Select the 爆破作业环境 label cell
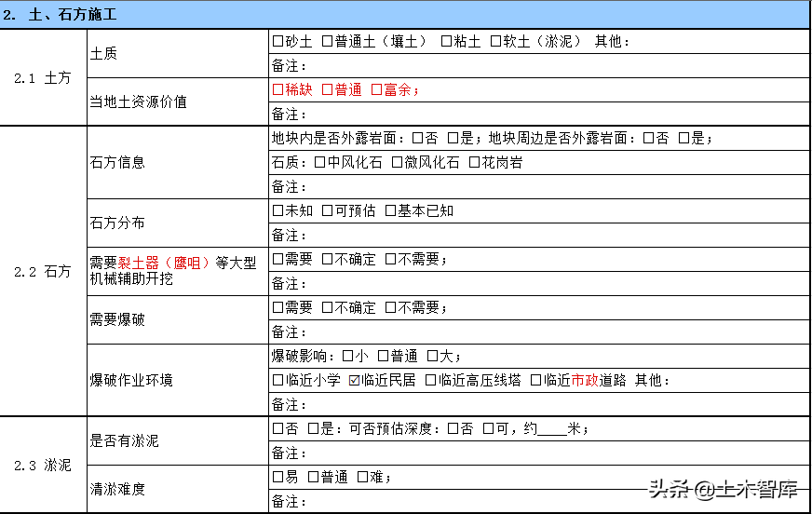Viewport: 812px width, 514px height. (178, 381)
